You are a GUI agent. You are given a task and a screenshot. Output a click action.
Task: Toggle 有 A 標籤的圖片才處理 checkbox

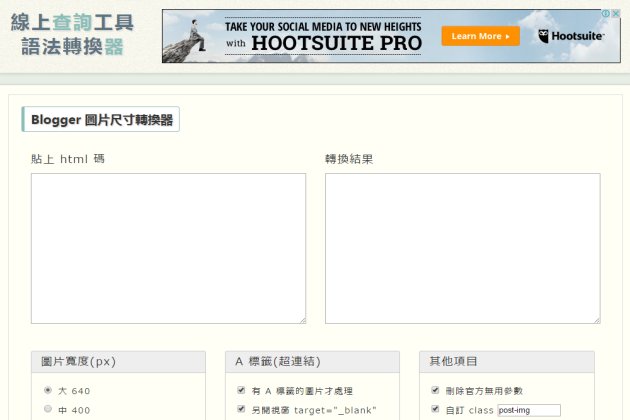pyautogui.click(x=241, y=390)
